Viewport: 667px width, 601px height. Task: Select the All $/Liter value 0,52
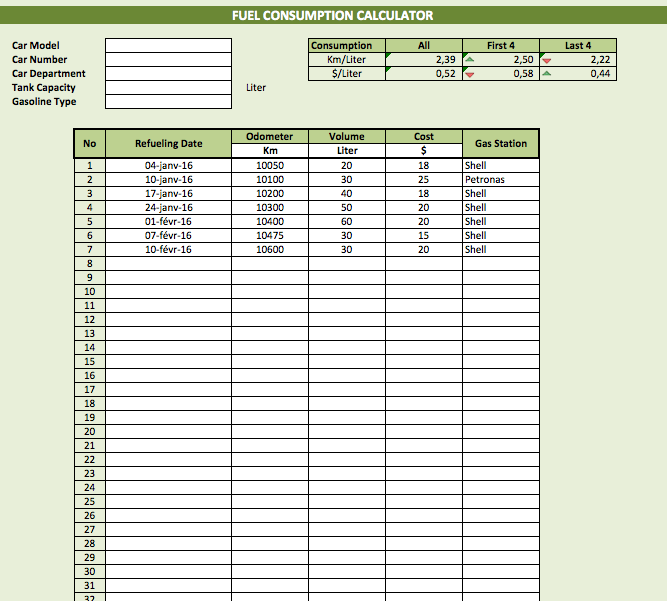point(424,74)
